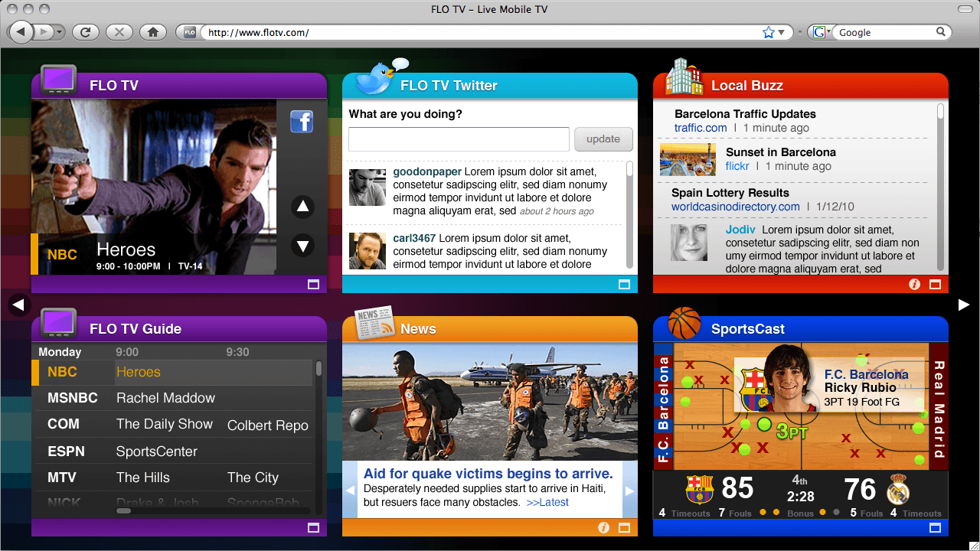Open the flickr link under Sunset in Barcelona
Viewport: 980px width, 551px height.
(x=737, y=166)
